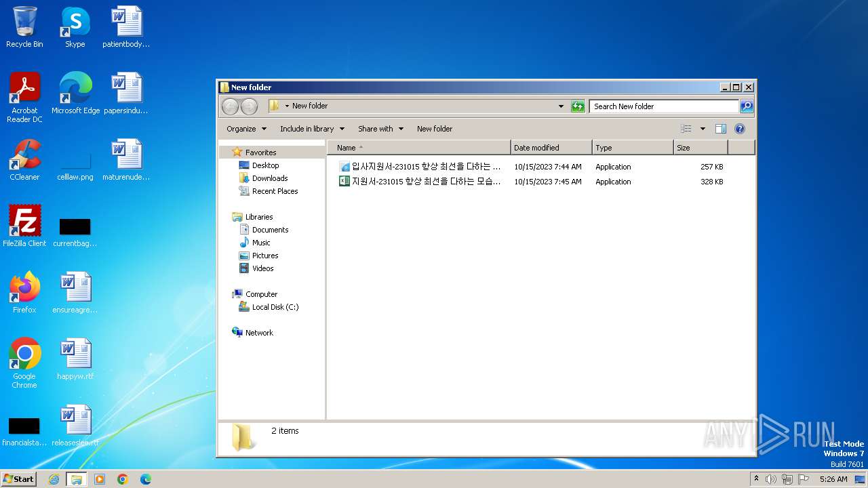Open Local Disk (C:)

[x=275, y=307]
